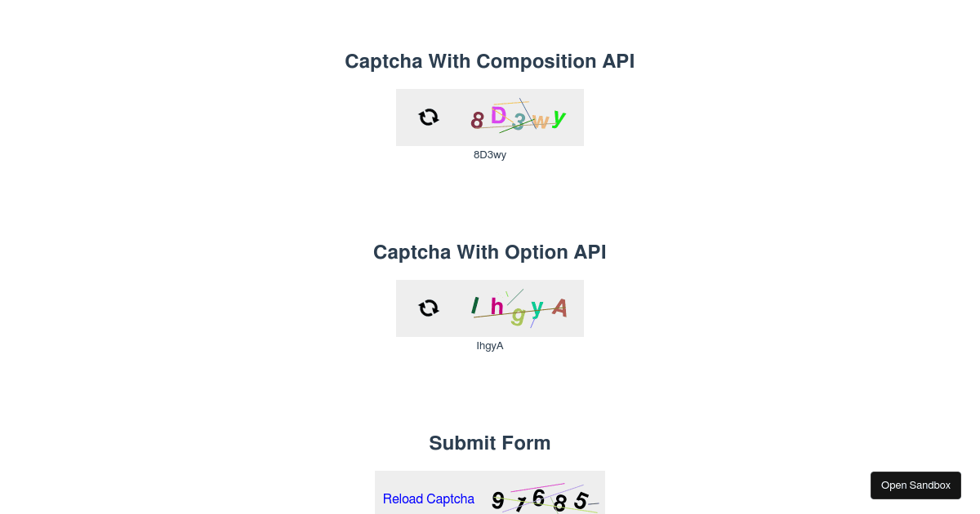Click the digit 5 in Submit Form captcha
Screen dimensions: 980x514
[x=581, y=501]
